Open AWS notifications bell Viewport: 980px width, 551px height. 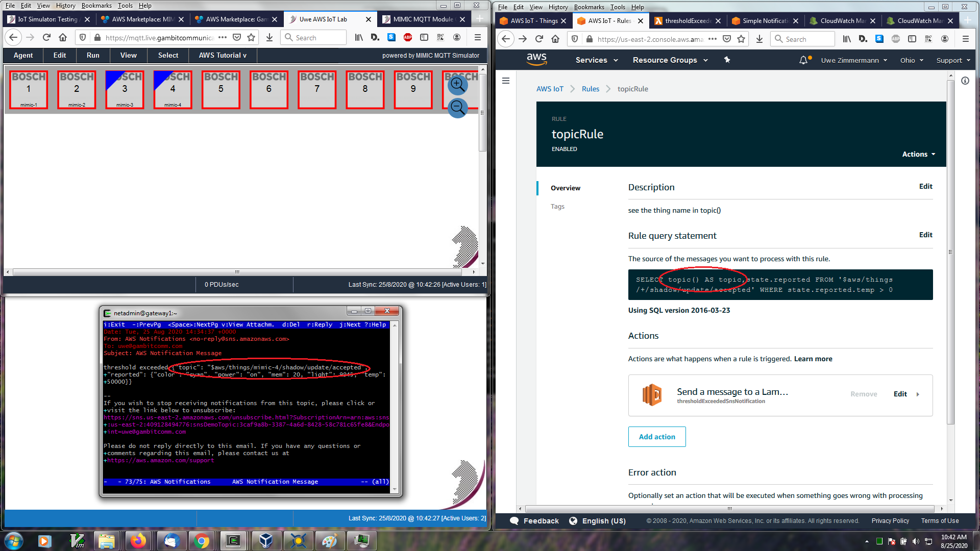click(x=804, y=60)
